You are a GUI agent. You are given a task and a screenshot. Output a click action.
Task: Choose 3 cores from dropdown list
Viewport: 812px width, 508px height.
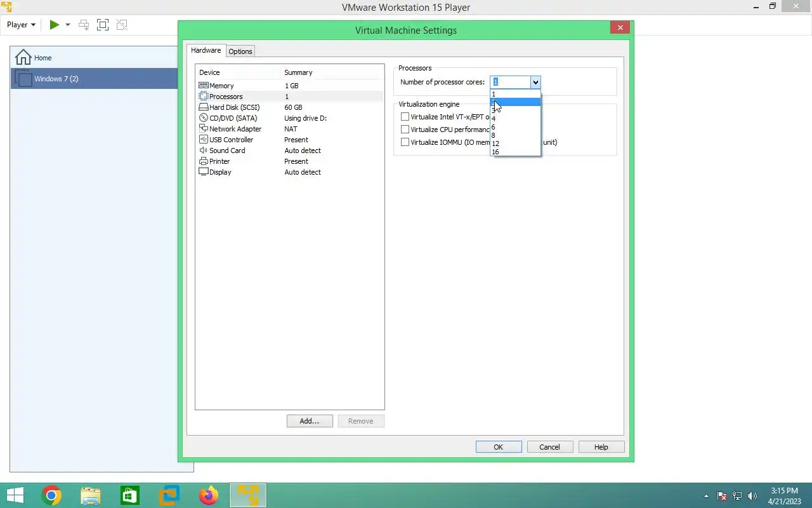(x=515, y=110)
